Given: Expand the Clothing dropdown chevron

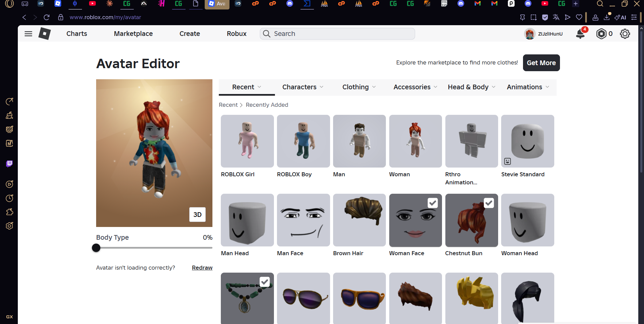Looking at the screenshot, I should click(374, 87).
